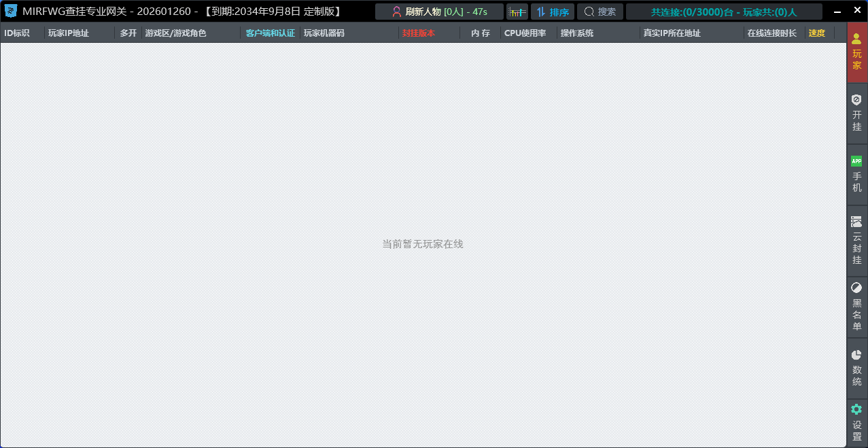The height and width of the screenshot is (448, 868).
Task: Click the ID标识 column header
Action: 16,32
